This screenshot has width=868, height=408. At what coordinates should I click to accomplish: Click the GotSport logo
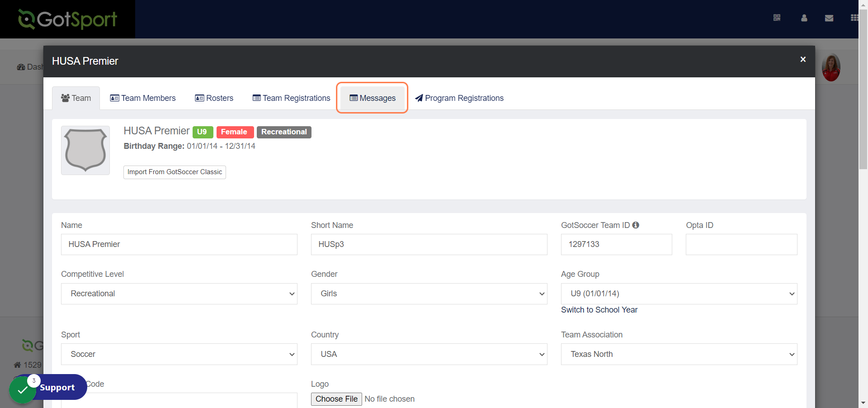pyautogui.click(x=67, y=19)
